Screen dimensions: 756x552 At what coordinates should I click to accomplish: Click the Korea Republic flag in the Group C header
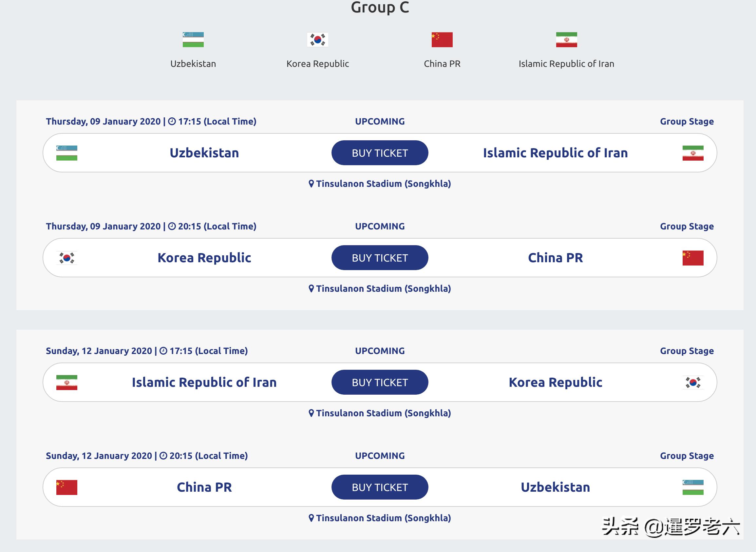317,40
